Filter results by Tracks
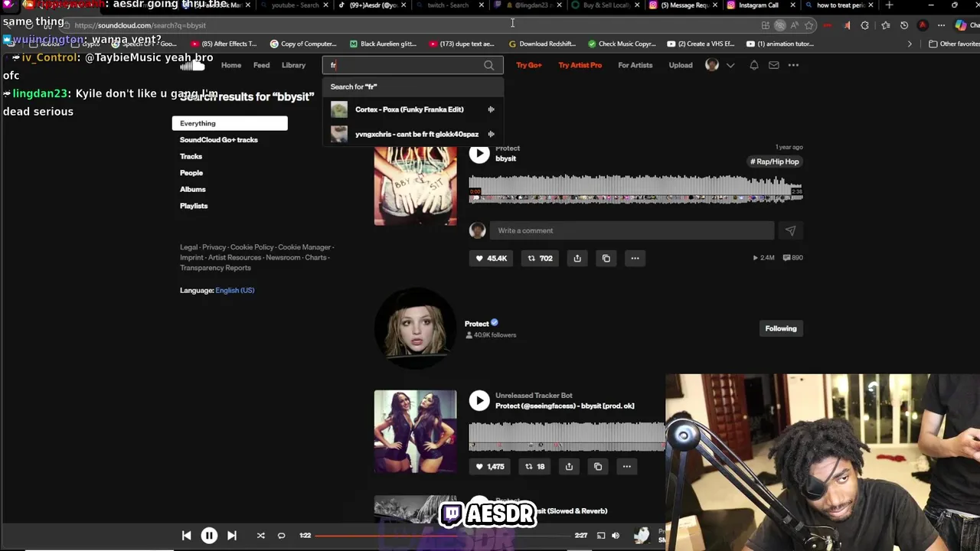The height and width of the screenshot is (551, 980). pos(191,156)
